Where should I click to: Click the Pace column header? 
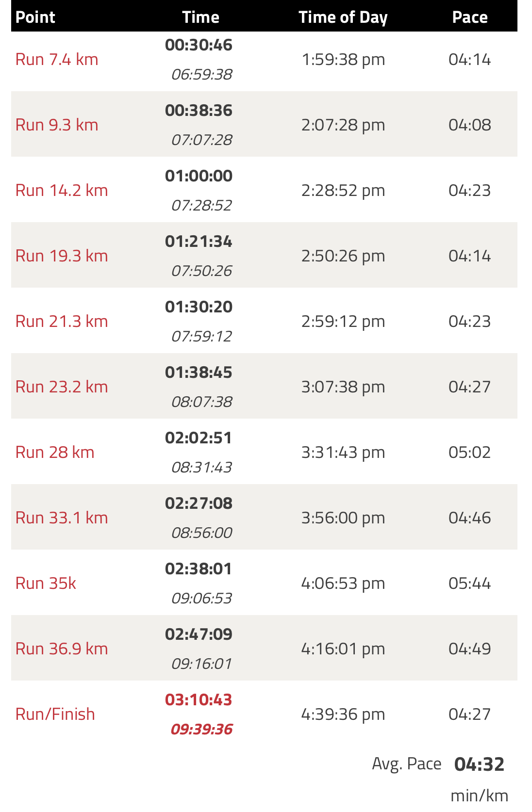coord(470,17)
